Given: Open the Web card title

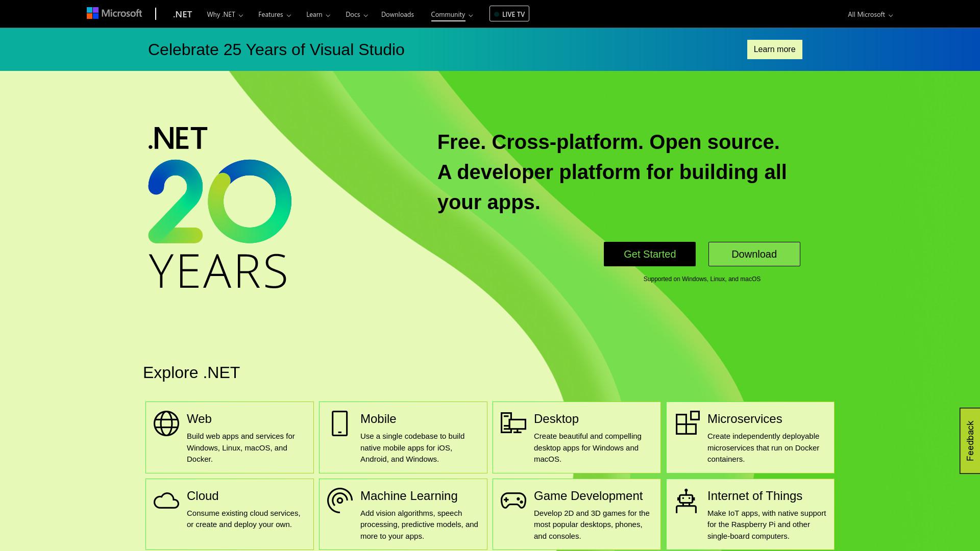Looking at the screenshot, I should point(199,419).
